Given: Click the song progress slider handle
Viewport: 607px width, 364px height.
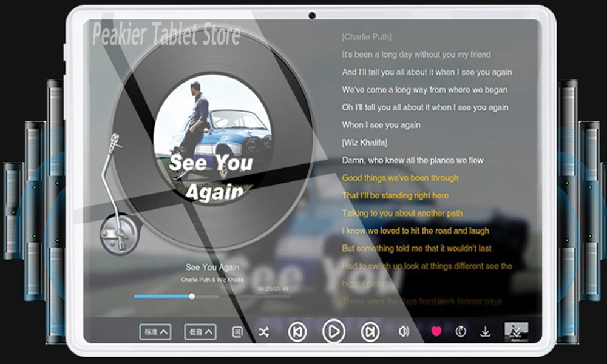Looking at the screenshot, I should [x=192, y=297].
